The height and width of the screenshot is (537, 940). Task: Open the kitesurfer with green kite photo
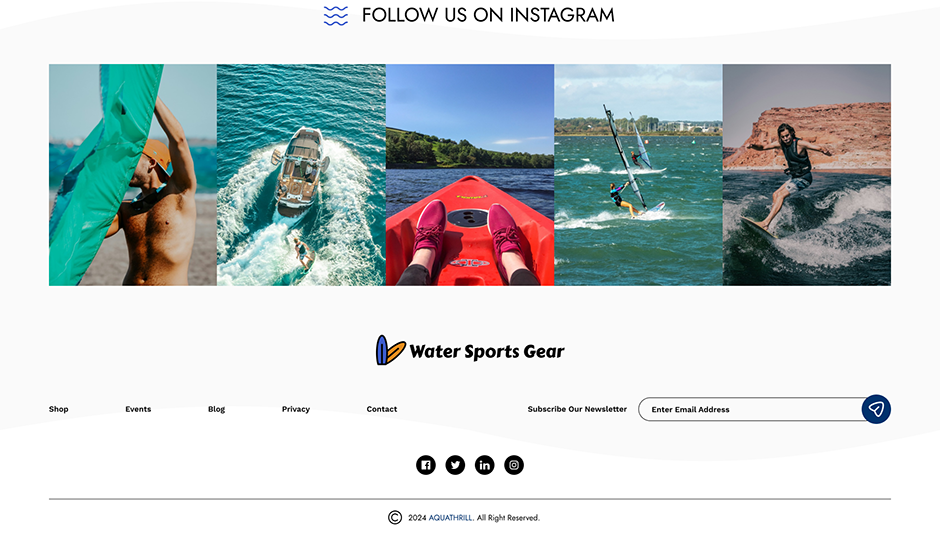132,175
